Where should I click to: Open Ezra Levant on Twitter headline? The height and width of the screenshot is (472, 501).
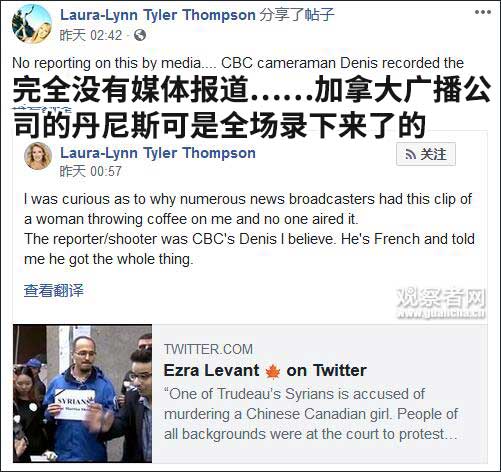[x=265, y=371]
